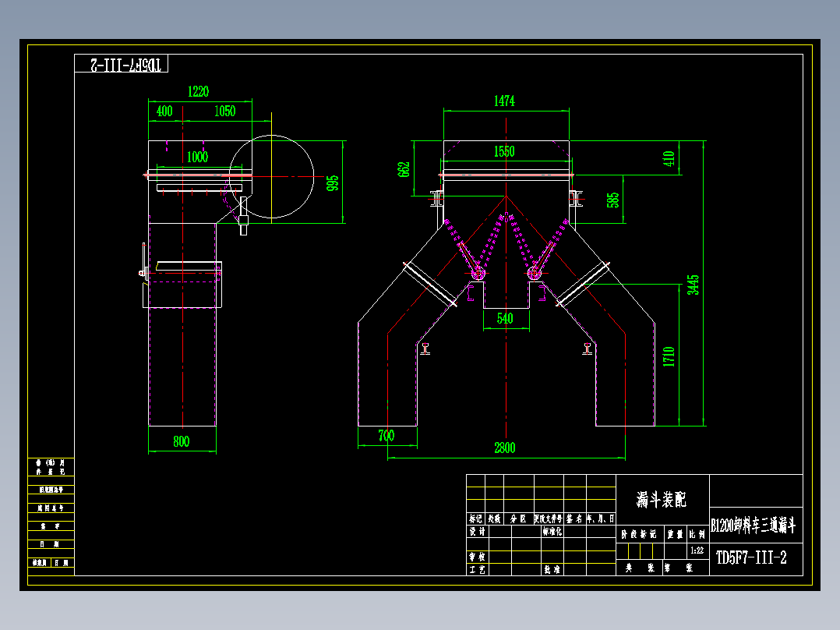Select the 签字 side cell
840x630 pixels.
tap(51, 526)
